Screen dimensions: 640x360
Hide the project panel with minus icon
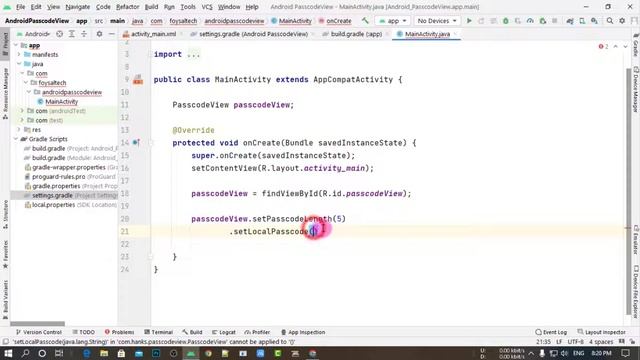(x=111, y=34)
